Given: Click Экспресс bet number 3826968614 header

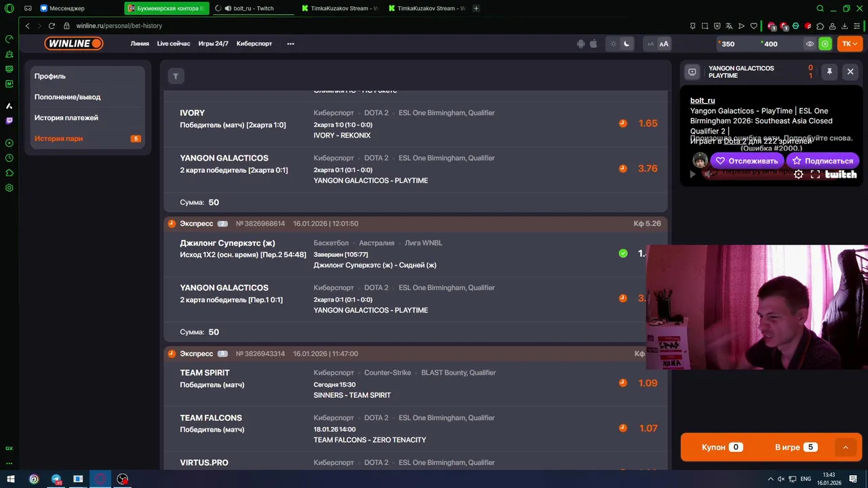Looking at the screenshot, I should (x=415, y=224).
